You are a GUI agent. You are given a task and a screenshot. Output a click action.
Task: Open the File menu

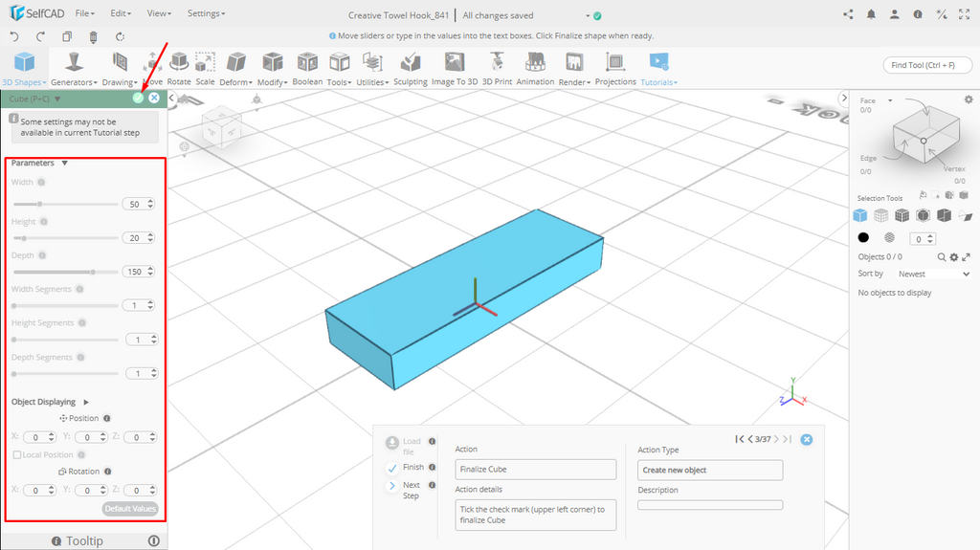[84, 13]
